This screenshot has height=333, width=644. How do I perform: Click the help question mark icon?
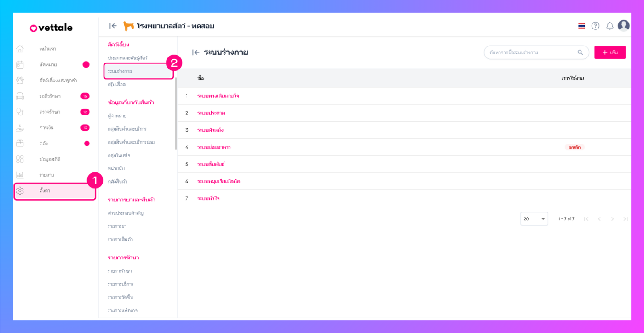pos(595,26)
